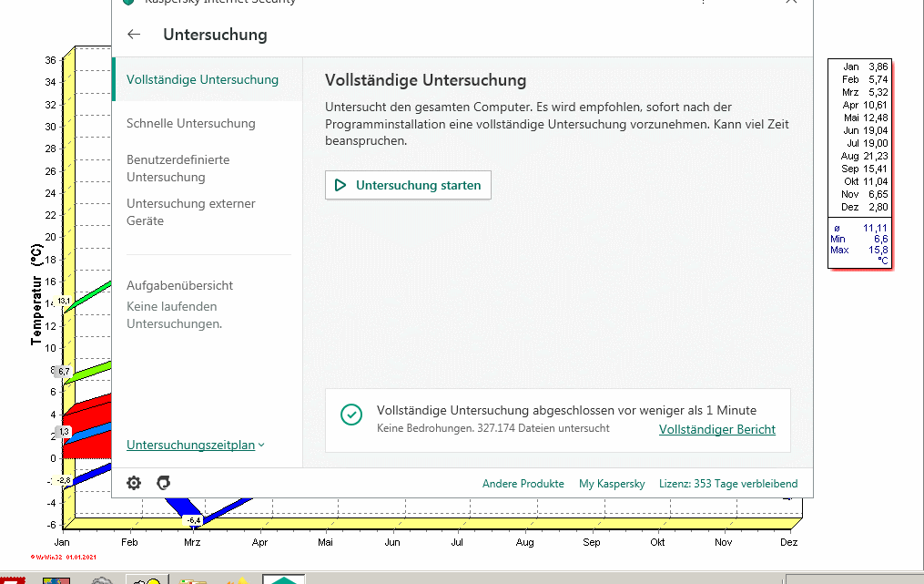The image size is (924, 584).
Task: Click the Jul label on chart x-axis
Action: [x=457, y=542]
